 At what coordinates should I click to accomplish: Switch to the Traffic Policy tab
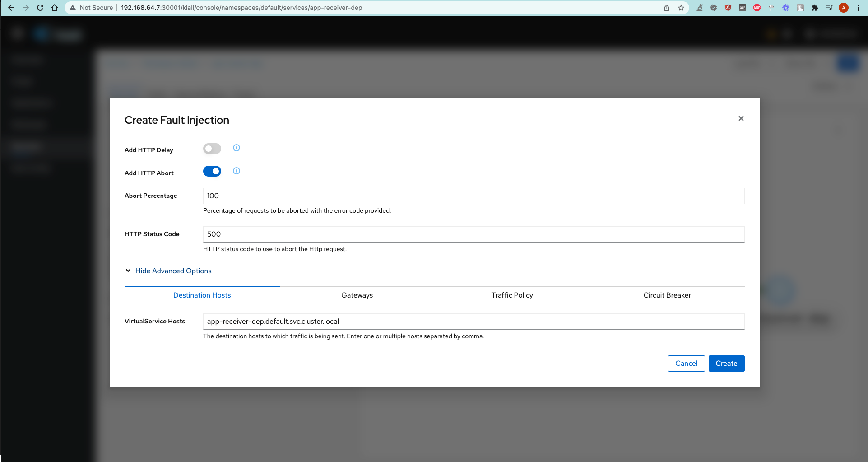coord(512,295)
